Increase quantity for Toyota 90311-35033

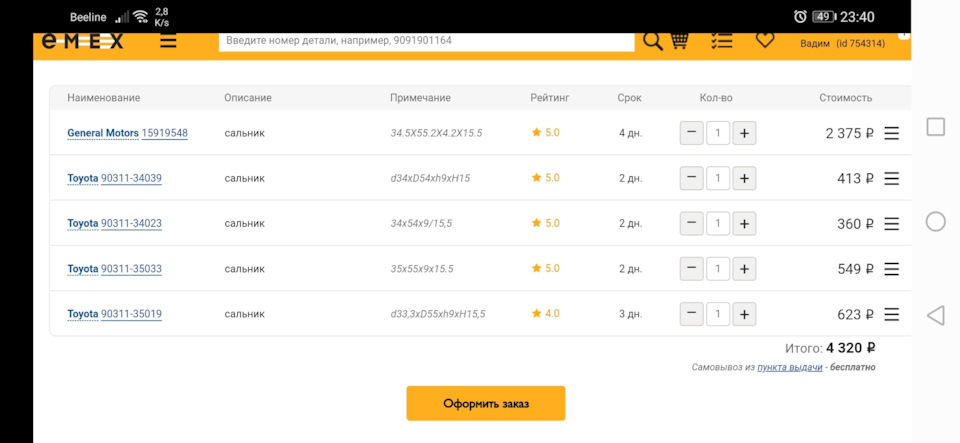point(744,269)
